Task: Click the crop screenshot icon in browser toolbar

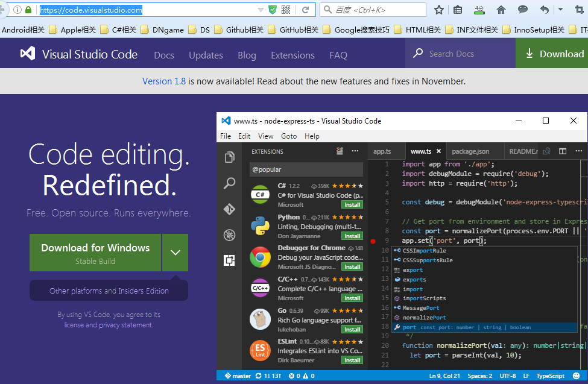Action: [x=580, y=10]
